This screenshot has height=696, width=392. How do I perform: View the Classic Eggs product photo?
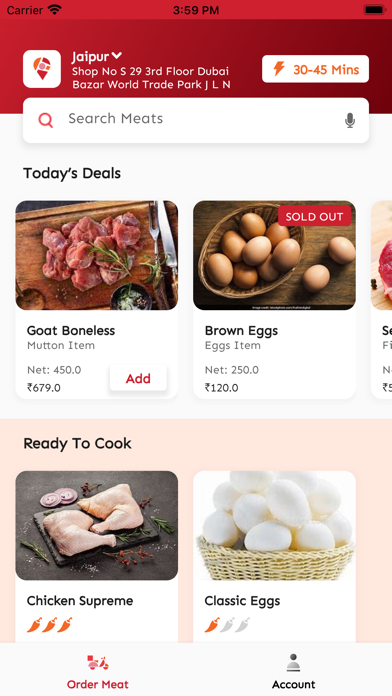pyautogui.click(x=274, y=526)
